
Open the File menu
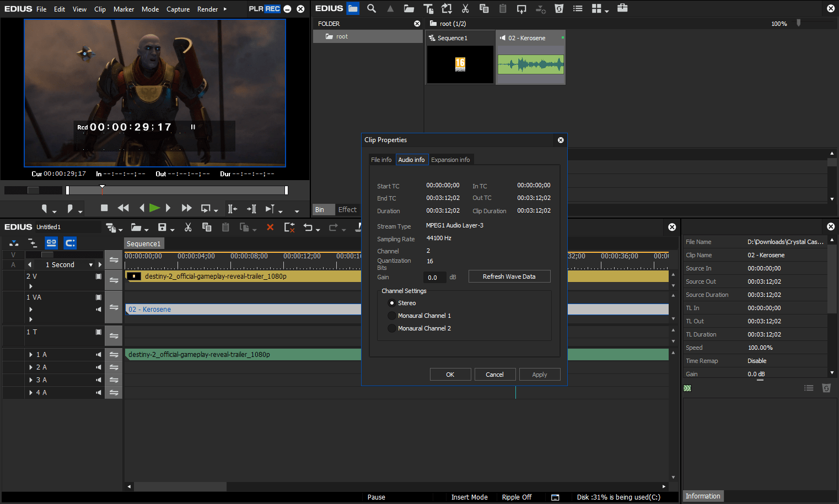41,9
